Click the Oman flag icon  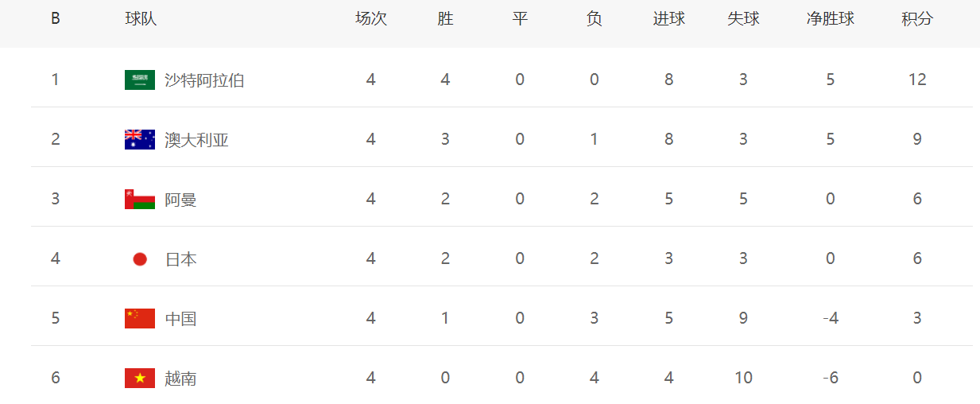[140, 199]
